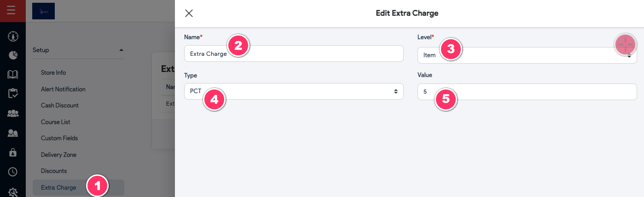Open the pie chart reports icon

[13, 55]
